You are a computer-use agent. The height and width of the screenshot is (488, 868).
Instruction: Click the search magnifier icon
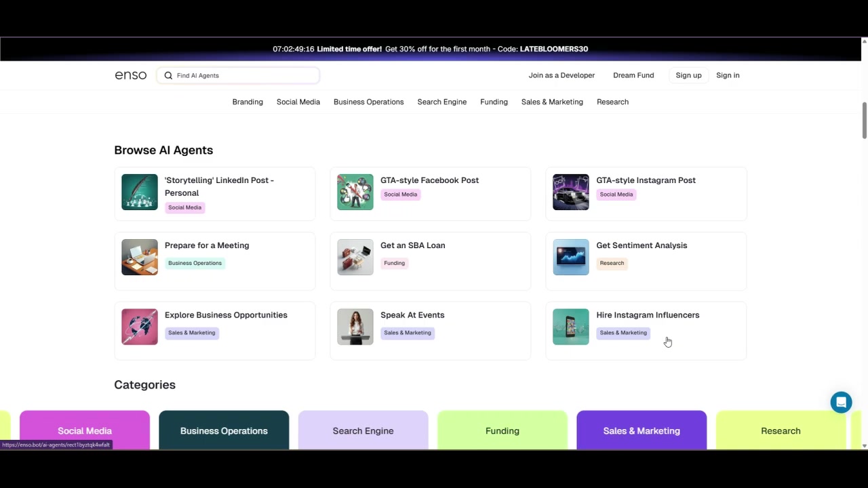(168, 75)
